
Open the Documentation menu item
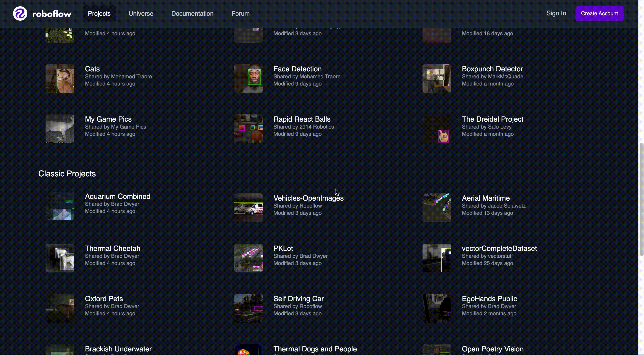point(192,13)
